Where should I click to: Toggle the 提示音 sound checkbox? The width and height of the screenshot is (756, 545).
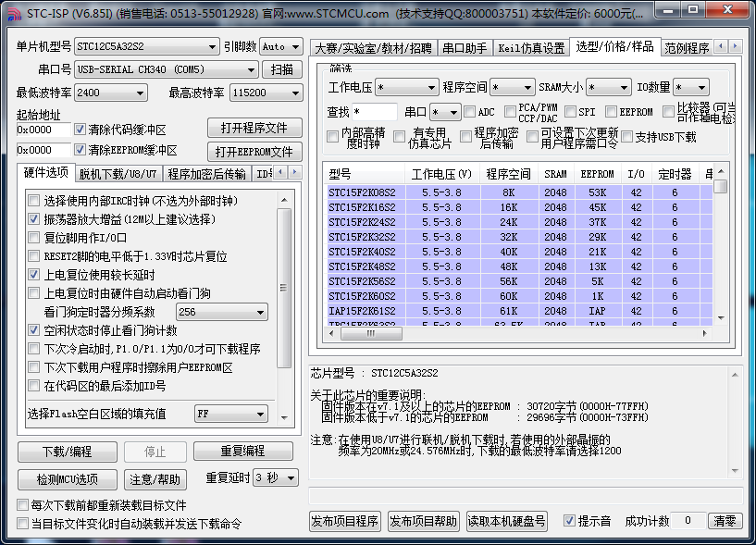click(570, 521)
